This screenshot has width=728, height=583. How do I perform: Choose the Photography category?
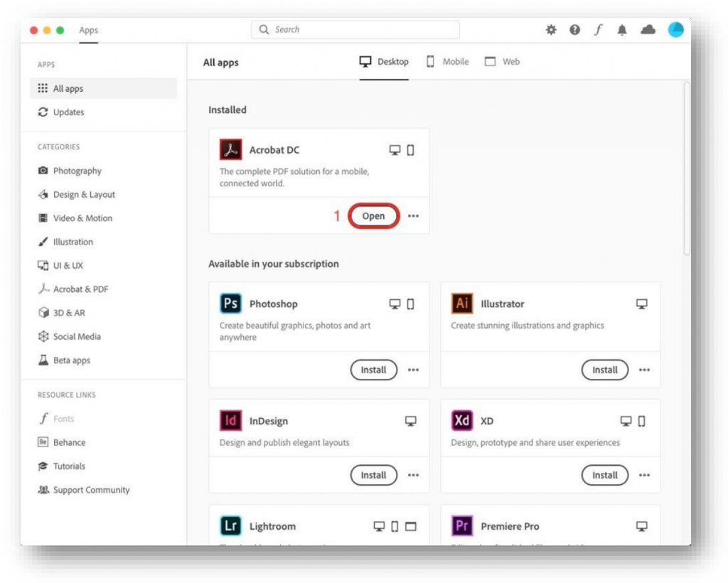coord(77,171)
